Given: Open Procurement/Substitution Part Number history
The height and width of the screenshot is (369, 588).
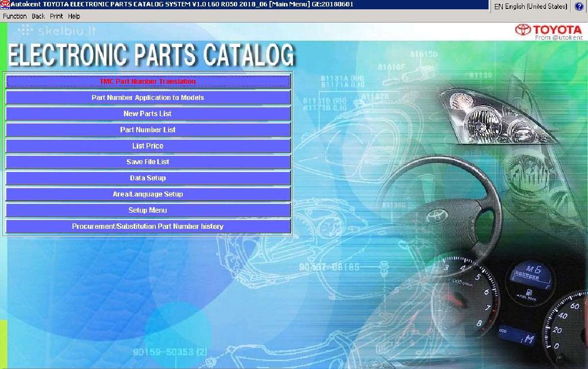Looking at the screenshot, I should point(148,226).
